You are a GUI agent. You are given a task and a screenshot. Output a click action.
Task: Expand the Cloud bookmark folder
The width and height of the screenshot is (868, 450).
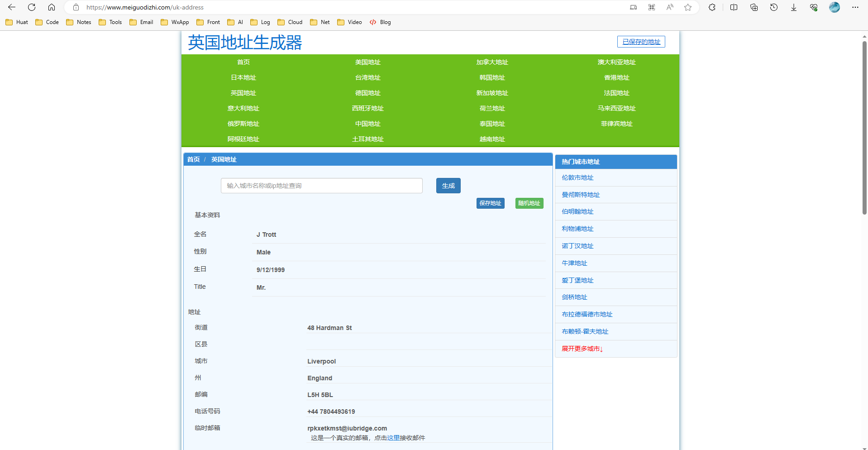tap(290, 22)
